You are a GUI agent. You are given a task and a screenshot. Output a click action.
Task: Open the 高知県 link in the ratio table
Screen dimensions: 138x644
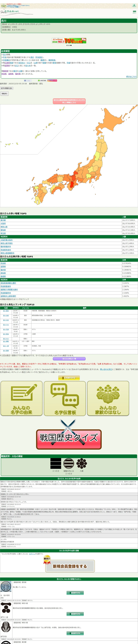coord(3,273)
